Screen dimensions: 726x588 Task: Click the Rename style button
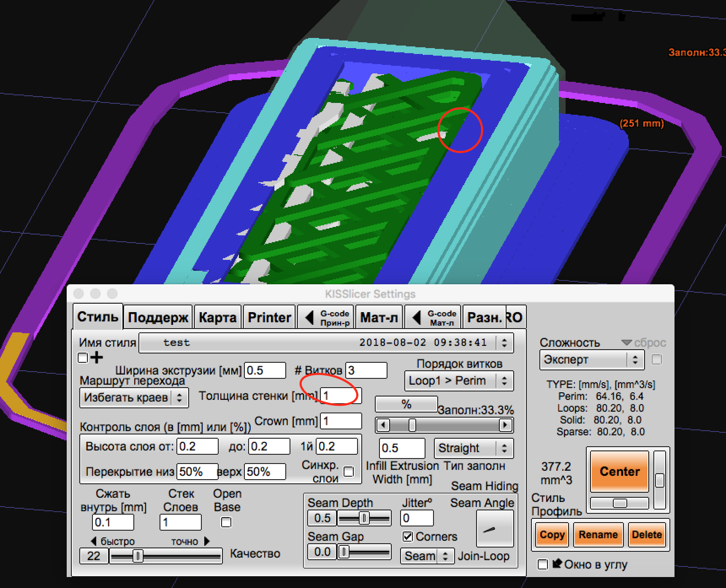(x=598, y=535)
